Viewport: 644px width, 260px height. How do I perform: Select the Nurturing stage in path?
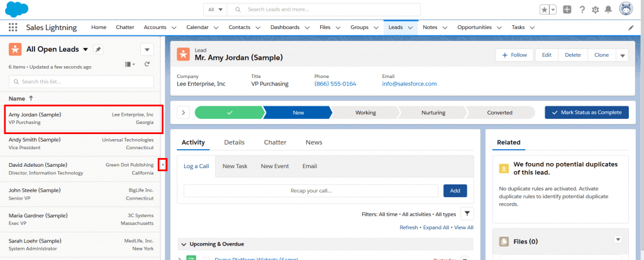pyautogui.click(x=433, y=112)
